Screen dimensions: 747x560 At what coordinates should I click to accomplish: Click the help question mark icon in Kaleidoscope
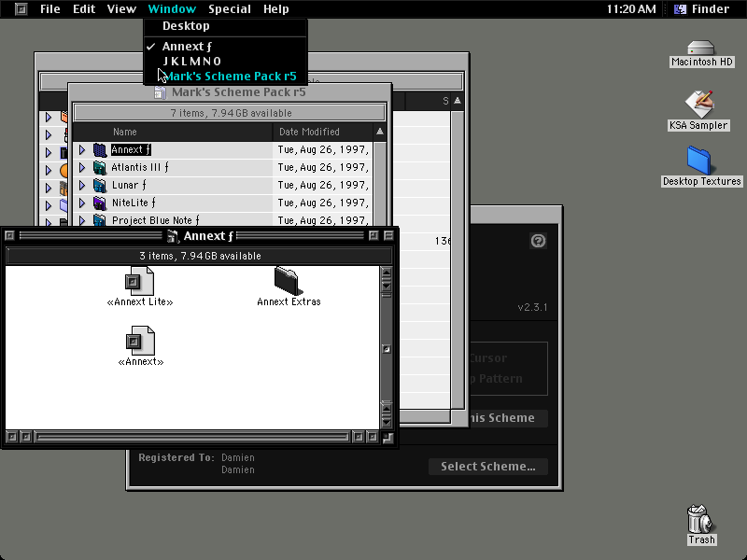click(x=538, y=241)
